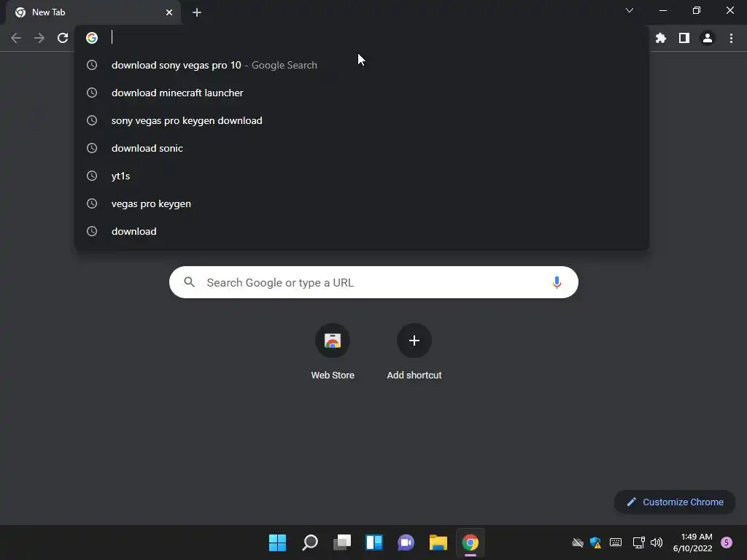This screenshot has height=560, width=747.
Task: Click the browser forward arrow
Action: click(x=39, y=38)
